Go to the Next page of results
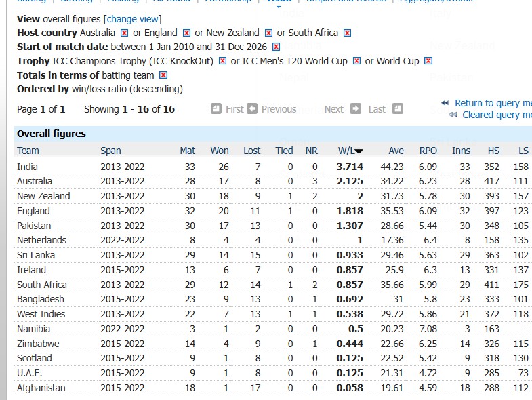The height and width of the screenshot is (400, 532). click(x=333, y=108)
